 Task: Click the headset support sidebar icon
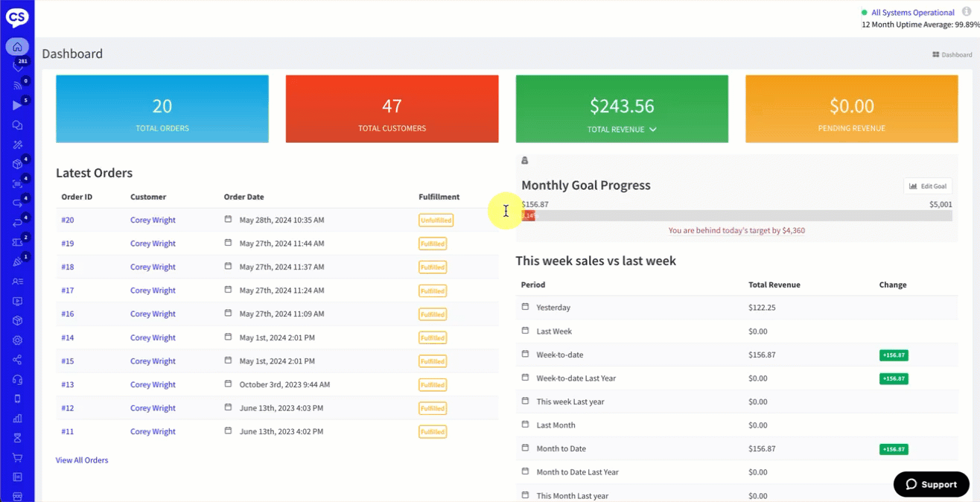[17, 379]
